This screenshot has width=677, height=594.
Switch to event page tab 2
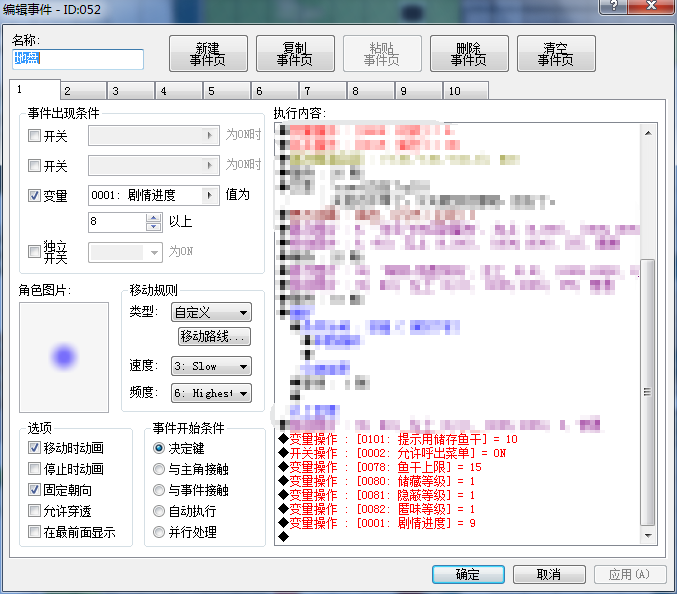(x=84, y=91)
